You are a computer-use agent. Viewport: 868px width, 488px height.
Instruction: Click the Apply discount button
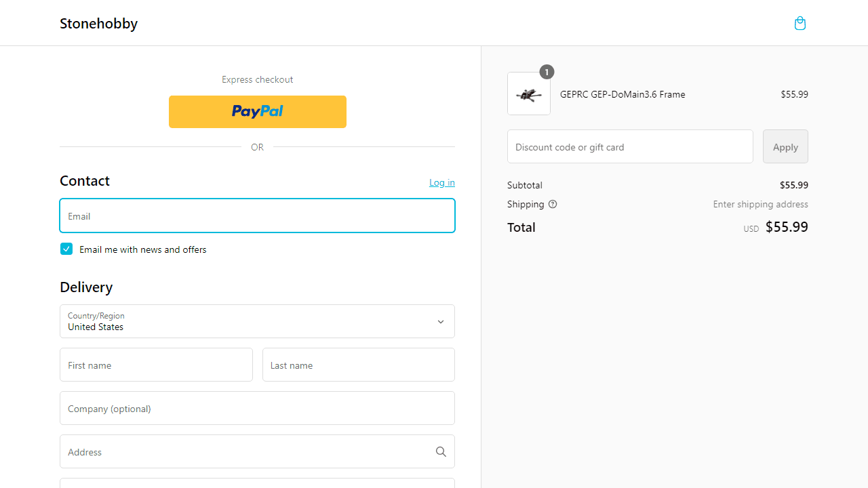[x=785, y=146]
